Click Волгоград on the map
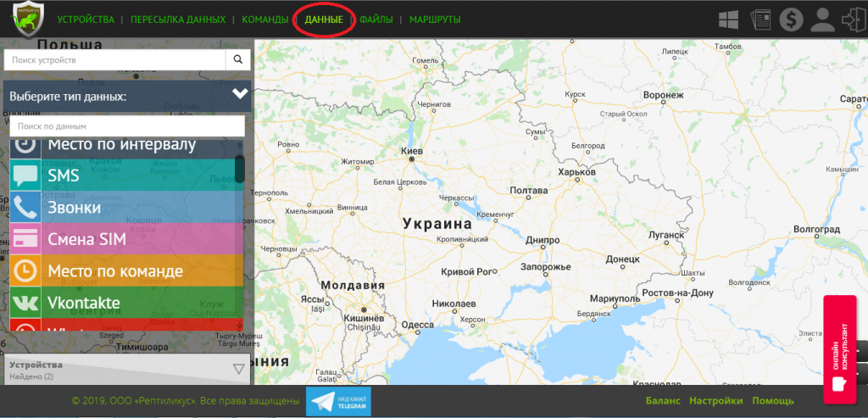868x418 pixels. 817,229
